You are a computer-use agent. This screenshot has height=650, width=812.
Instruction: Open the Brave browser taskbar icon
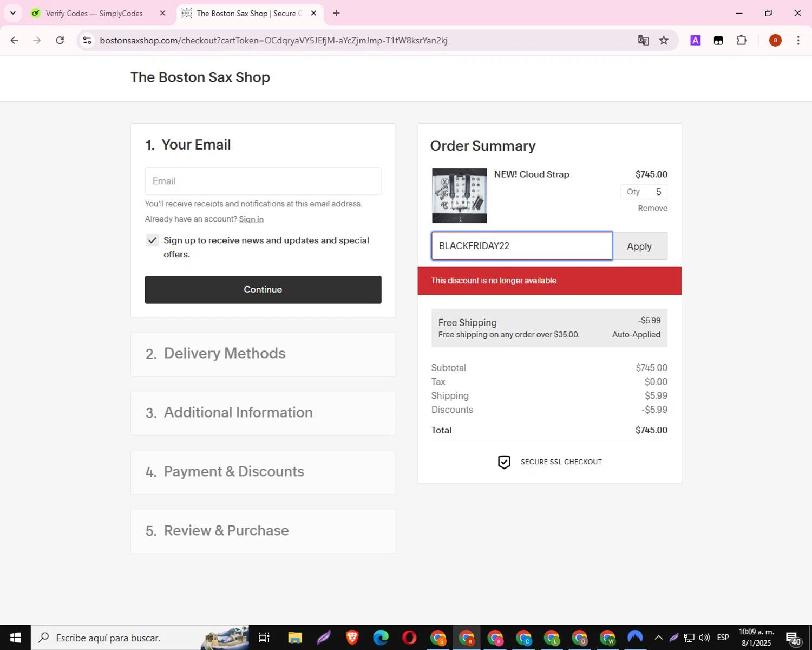[x=352, y=638]
